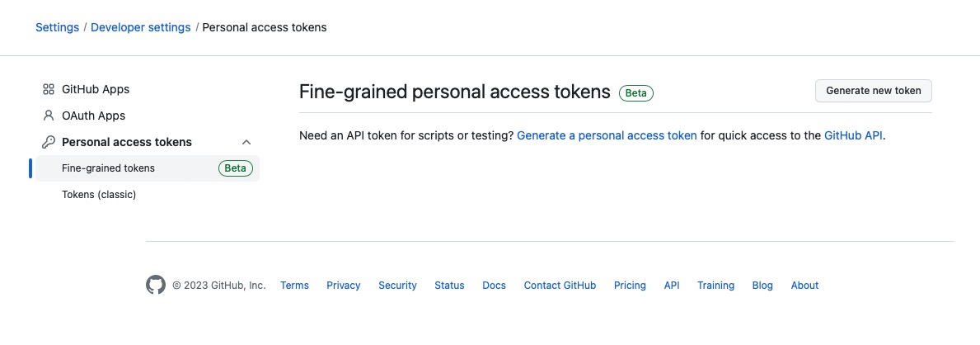Go to Developer settings breadcrumb link
Image resolution: width=980 pixels, height=345 pixels.
[141, 27]
